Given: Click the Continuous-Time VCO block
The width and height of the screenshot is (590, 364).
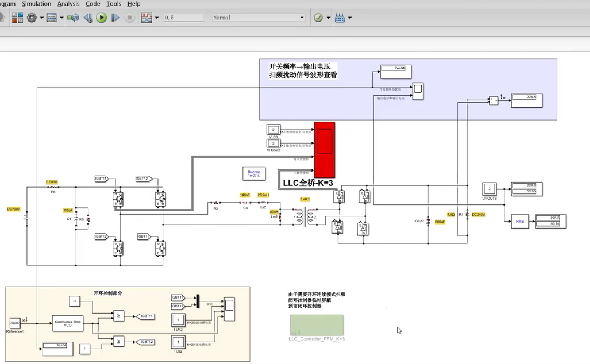Looking at the screenshot, I should pyautogui.click(x=68, y=323).
